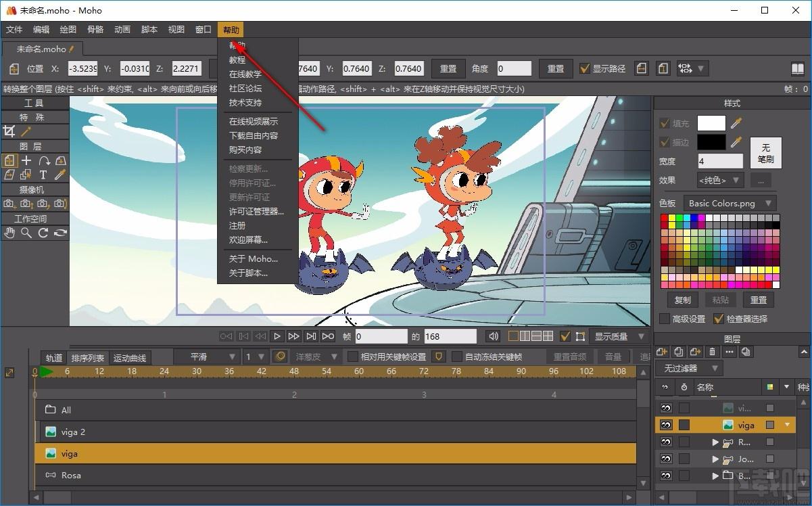The width and height of the screenshot is (812, 506).
Task: Enable relative keyframing (相对用关键帧设置) checkbox
Action: (352, 356)
